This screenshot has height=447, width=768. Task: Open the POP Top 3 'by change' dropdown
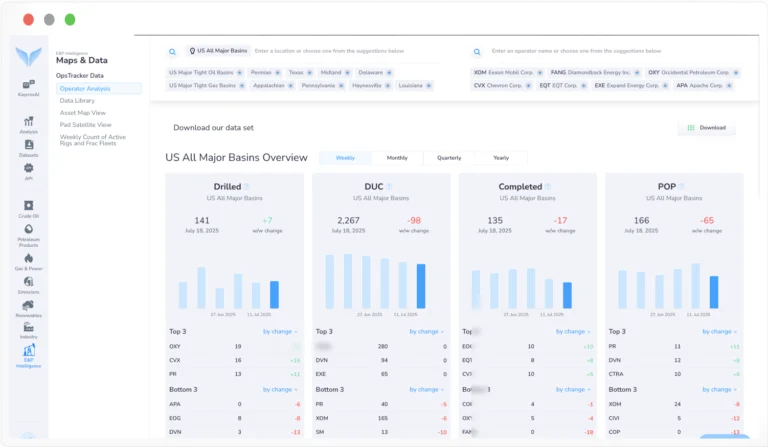coord(720,331)
